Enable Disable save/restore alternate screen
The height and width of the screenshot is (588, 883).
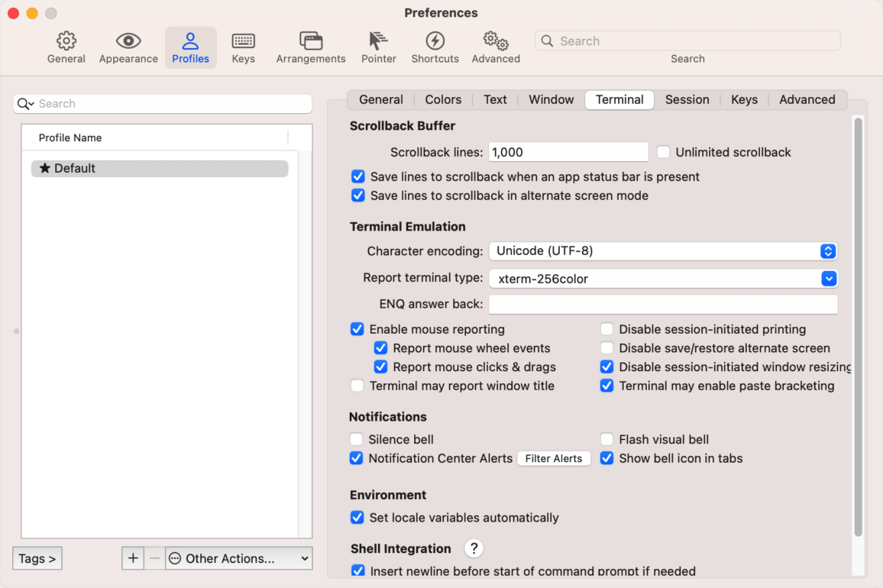606,348
